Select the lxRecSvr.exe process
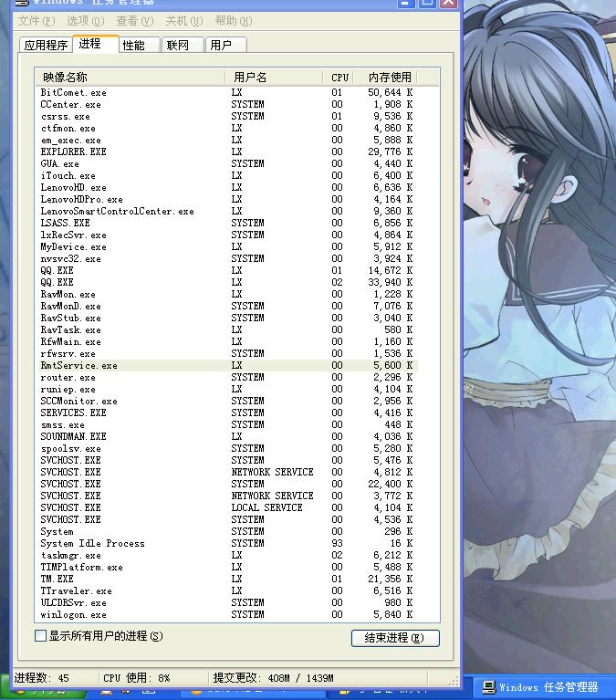Viewport: 616px width, 700px height. [x=226, y=235]
